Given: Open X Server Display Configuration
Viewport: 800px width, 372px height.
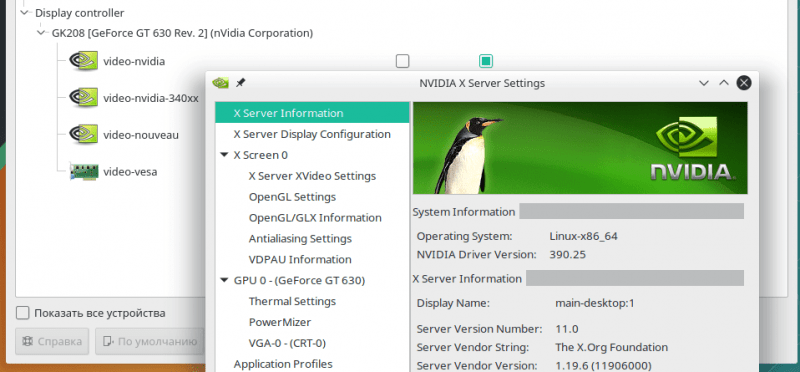Looking at the screenshot, I should 312,134.
